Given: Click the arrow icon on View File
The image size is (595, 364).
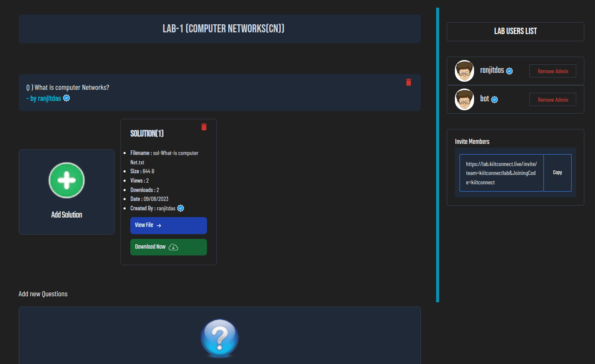Looking at the screenshot, I should [x=159, y=226].
